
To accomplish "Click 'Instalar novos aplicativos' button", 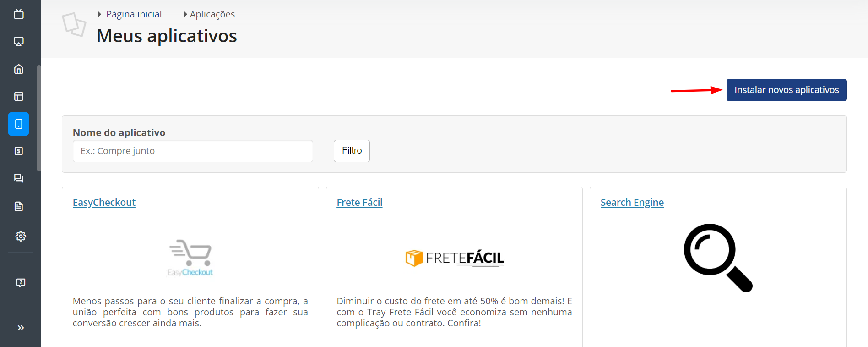I will [786, 90].
